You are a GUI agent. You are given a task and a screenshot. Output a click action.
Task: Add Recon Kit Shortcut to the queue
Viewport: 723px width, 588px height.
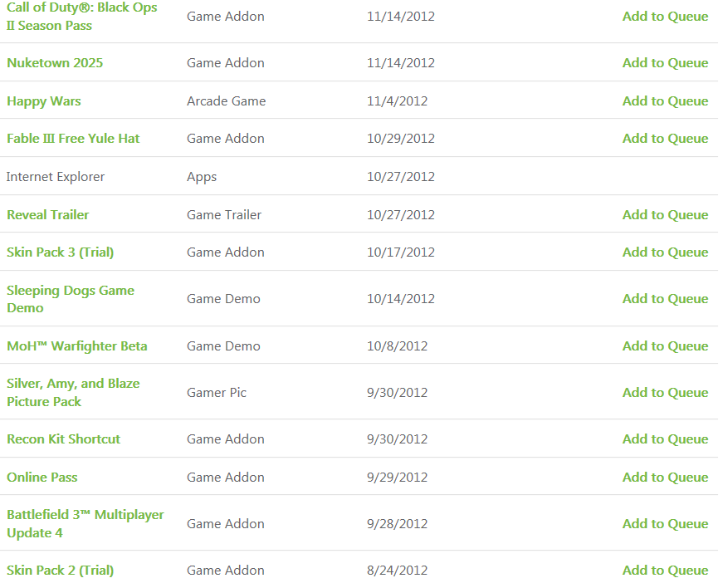[x=665, y=439]
